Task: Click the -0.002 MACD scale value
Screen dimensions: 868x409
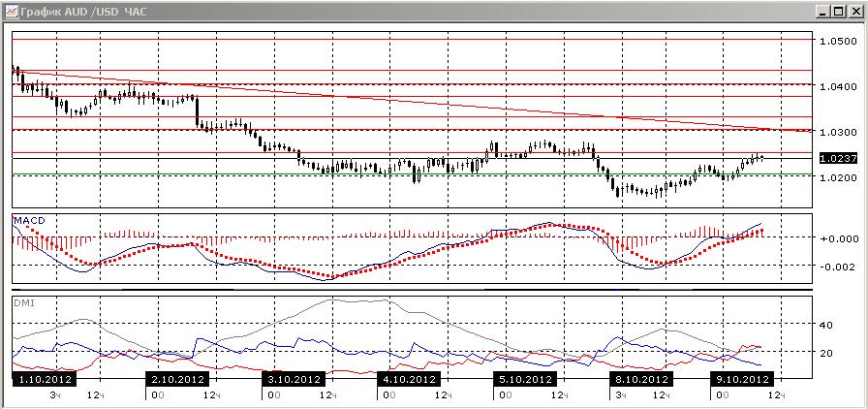Action: click(837, 267)
